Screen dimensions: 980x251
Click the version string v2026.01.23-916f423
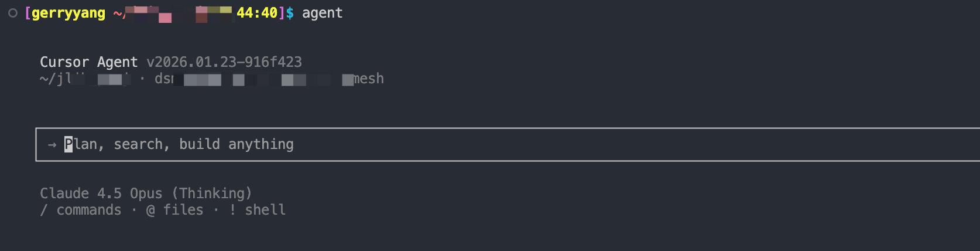point(224,62)
